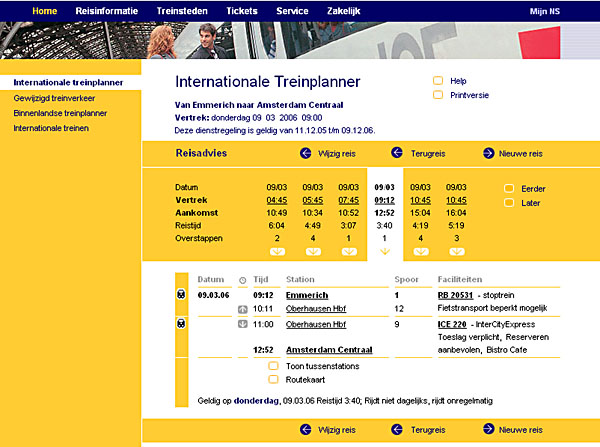Click the bottom Nieuwe reis arrow icon
This screenshot has width=600, height=447.
pos(488,429)
